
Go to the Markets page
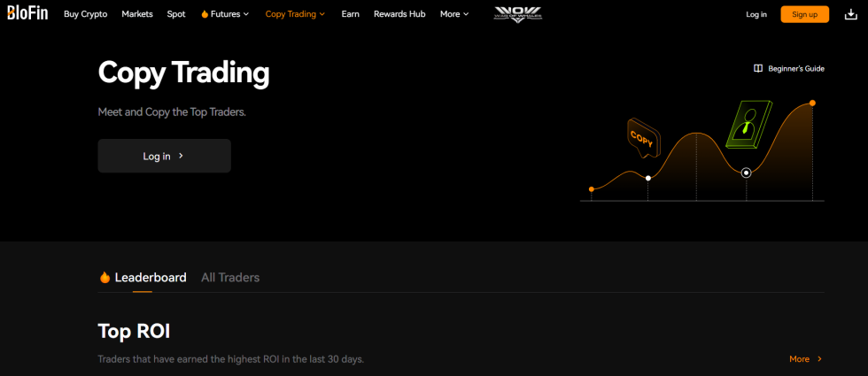[137, 14]
